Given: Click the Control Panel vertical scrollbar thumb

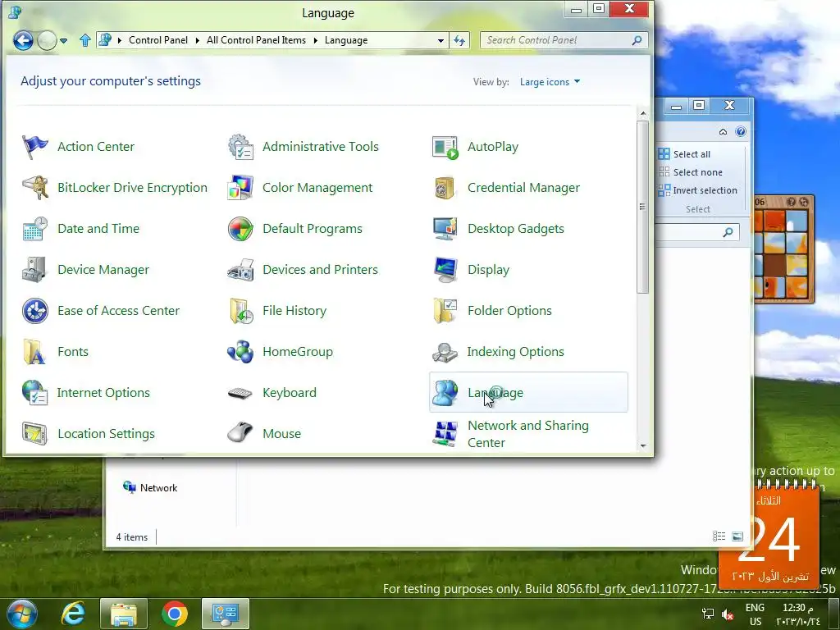Looking at the screenshot, I should [x=643, y=207].
